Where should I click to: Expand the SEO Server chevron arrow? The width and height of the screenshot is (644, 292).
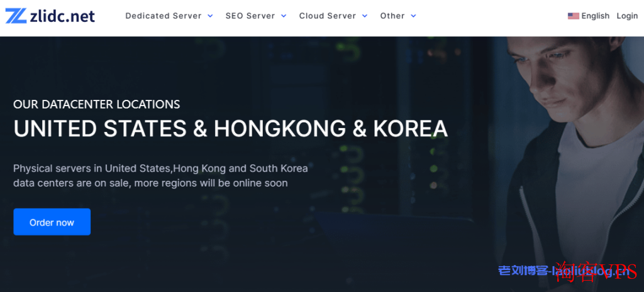pos(284,16)
